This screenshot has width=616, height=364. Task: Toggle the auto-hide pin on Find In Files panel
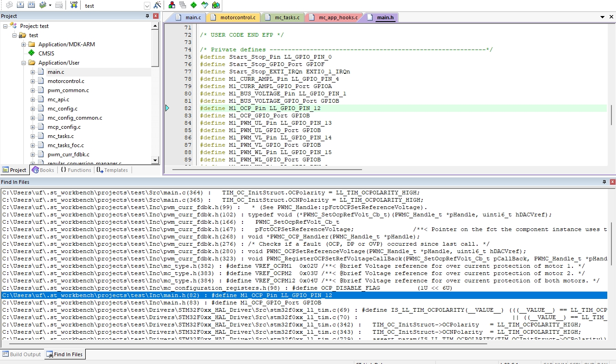click(x=605, y=182)
